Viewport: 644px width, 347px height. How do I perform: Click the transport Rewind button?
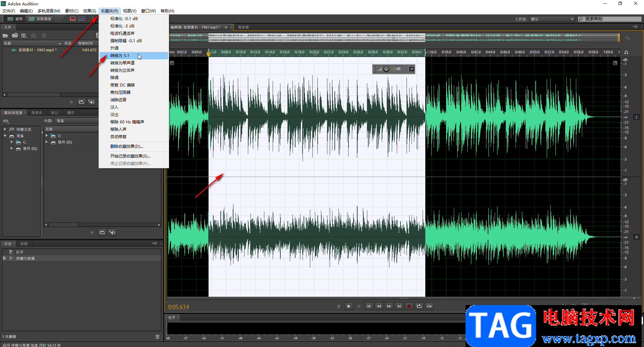[x=379, y=306]
